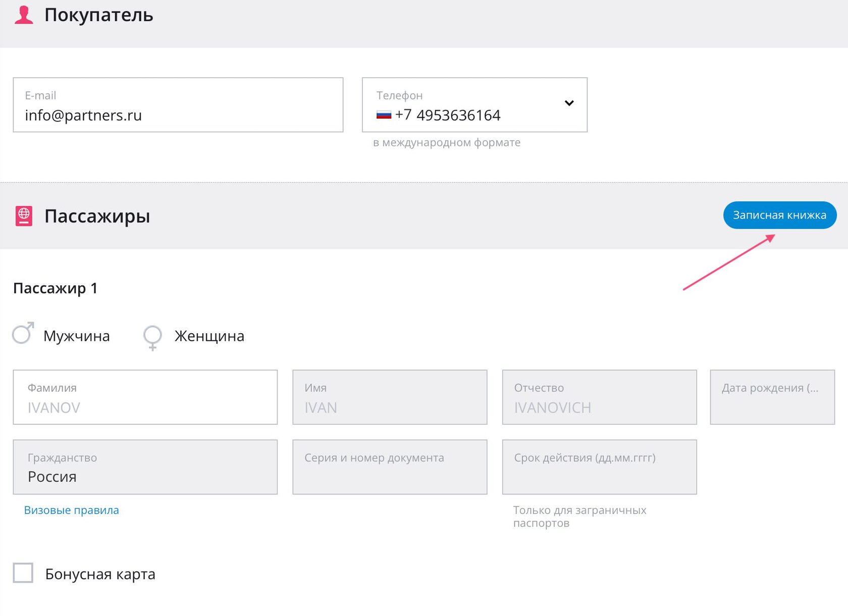Expand the phone country code dropdown
The height and width of the screenshot is (616, 848).
[569, 104]
